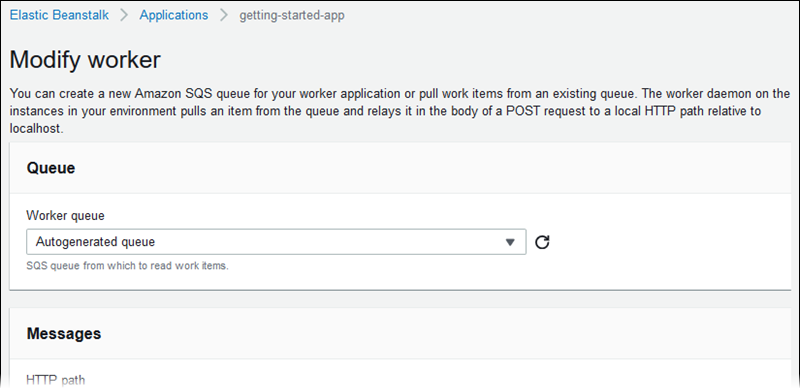800x389 pixels.
Task: Open the Applications breadcrumb link
Action: (x=173, y=15)
